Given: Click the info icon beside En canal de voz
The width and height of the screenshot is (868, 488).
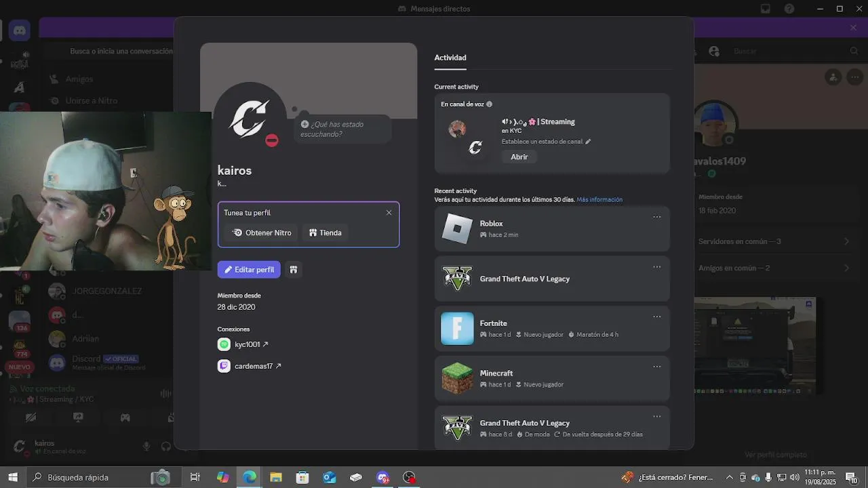Looking at the screenshot, I should (489, 104).
